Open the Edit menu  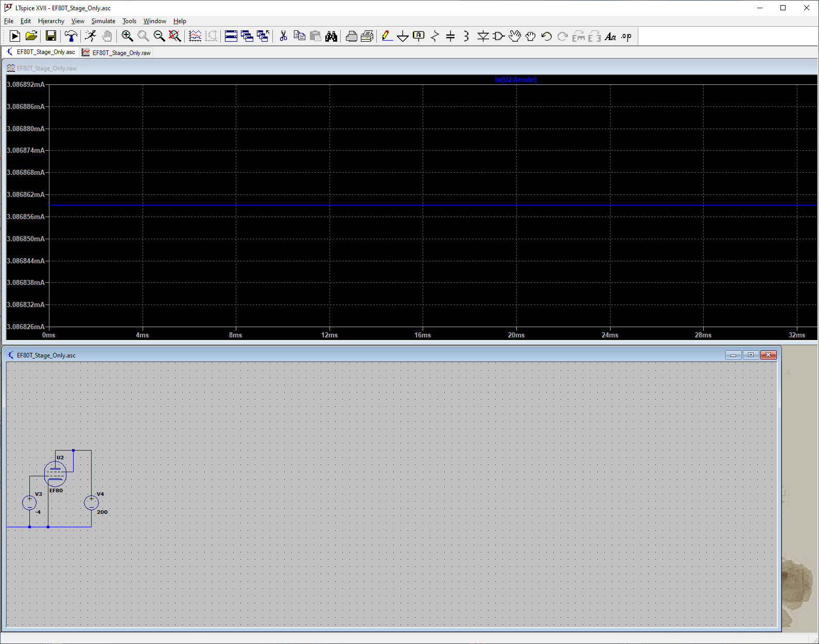click(x=26, y=21)
